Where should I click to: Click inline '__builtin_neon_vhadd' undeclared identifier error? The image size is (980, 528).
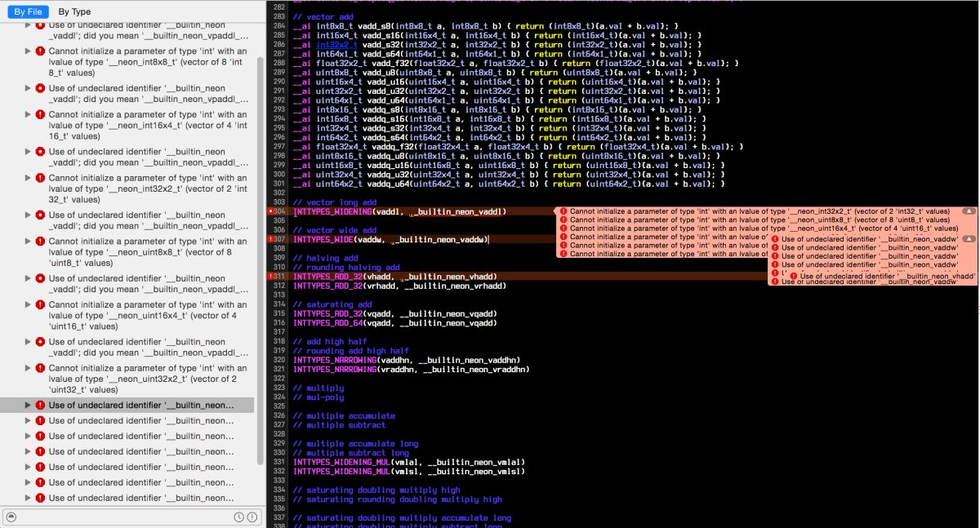tap(888, 276)
